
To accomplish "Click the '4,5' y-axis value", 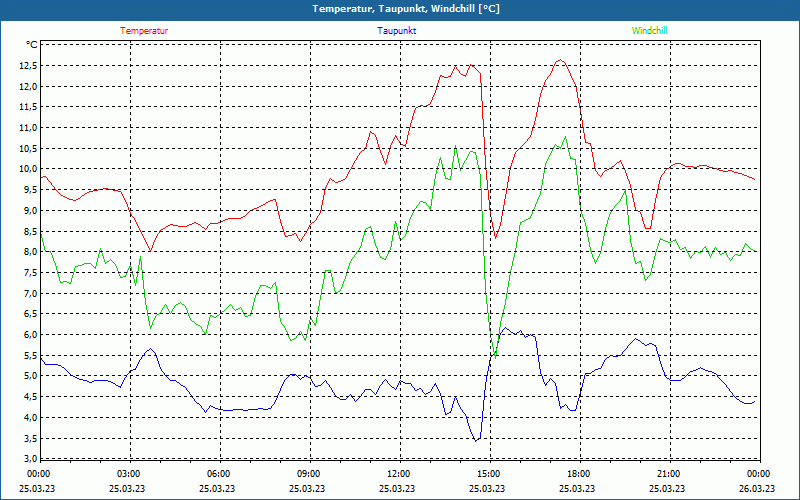I will pos(30,396).
